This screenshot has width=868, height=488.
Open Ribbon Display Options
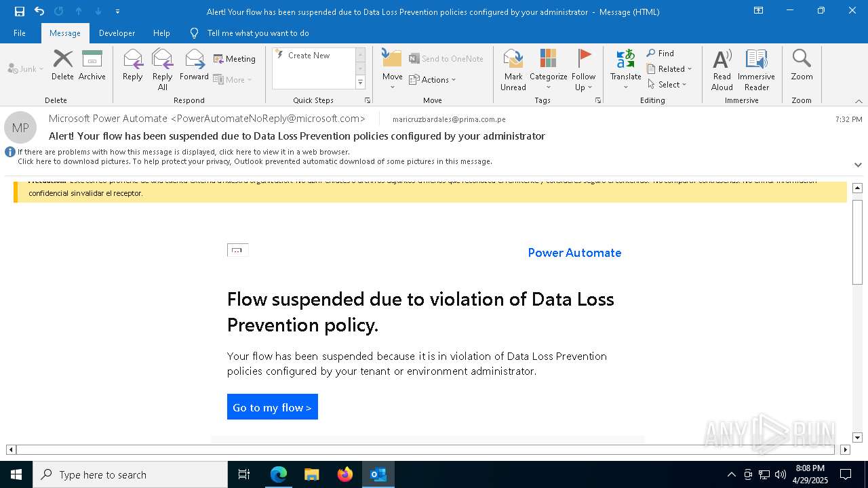759,11
